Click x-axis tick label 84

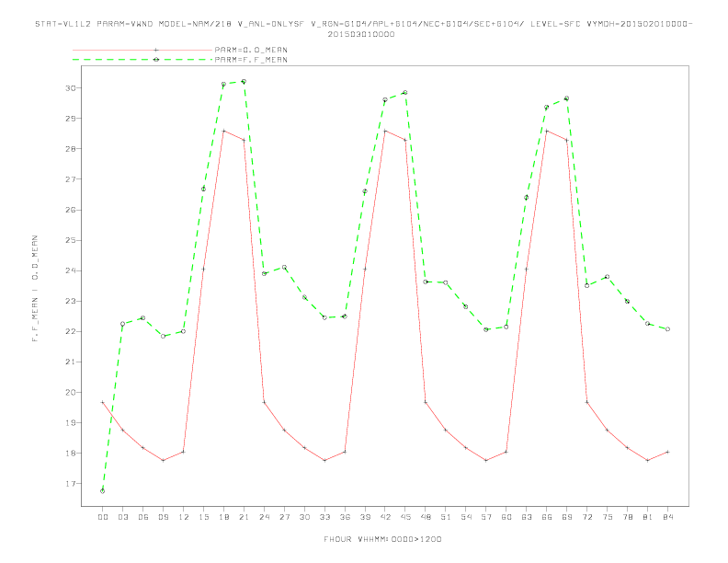point(667,517)
